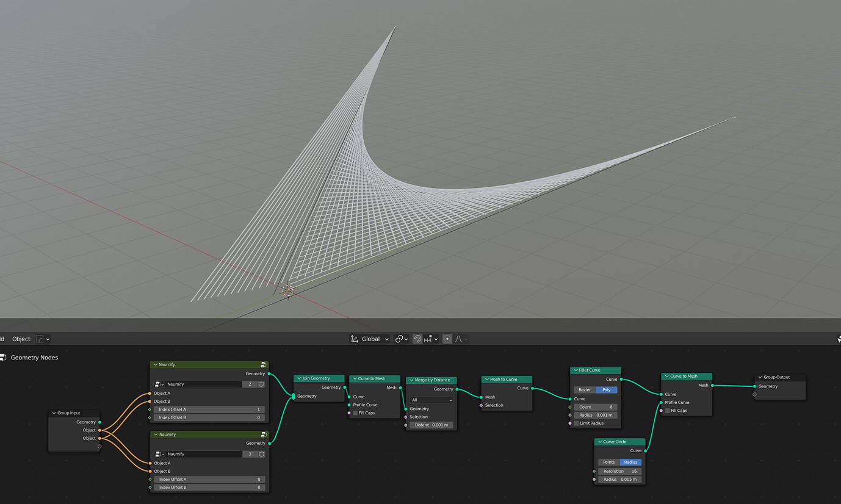Click the Index Offset A field showing 1
The height and width of the screenshot is (504, 841).
coord(209,409)
